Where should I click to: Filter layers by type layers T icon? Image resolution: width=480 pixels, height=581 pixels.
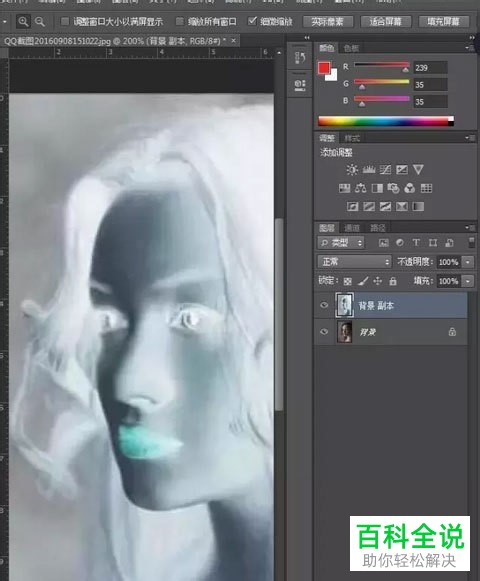(416, 243)
